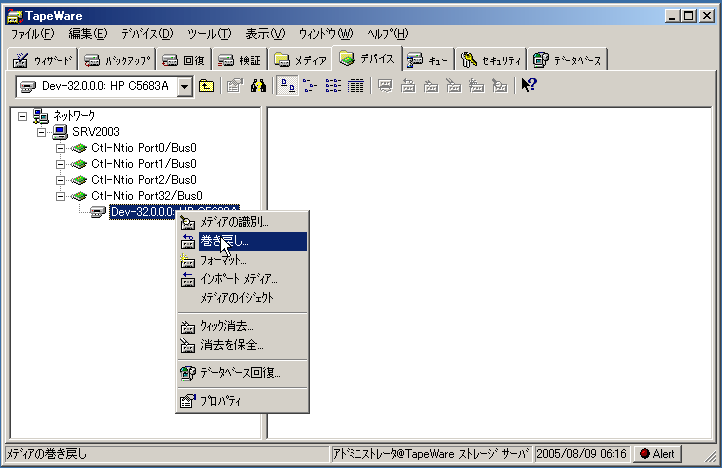Choose クイック消去 from context menu
The width and height of the screenshot is (722, 468).
point(243,327)
